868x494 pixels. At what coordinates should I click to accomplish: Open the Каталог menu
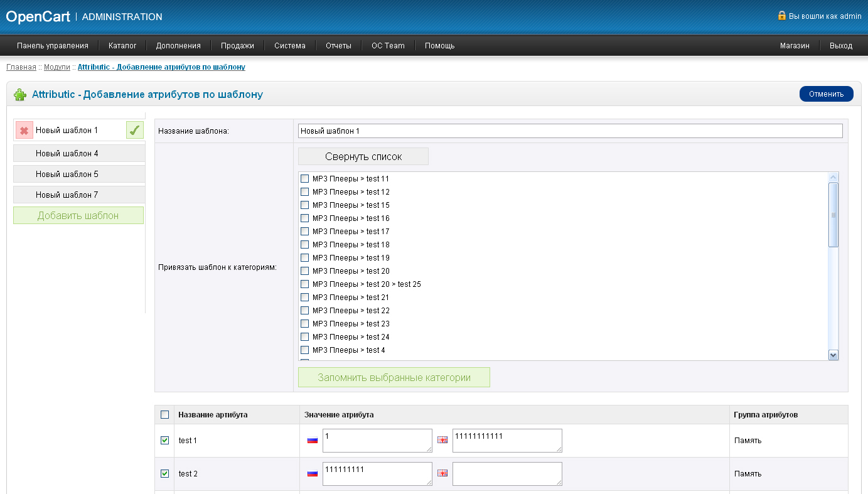click(x=122, y=46)
